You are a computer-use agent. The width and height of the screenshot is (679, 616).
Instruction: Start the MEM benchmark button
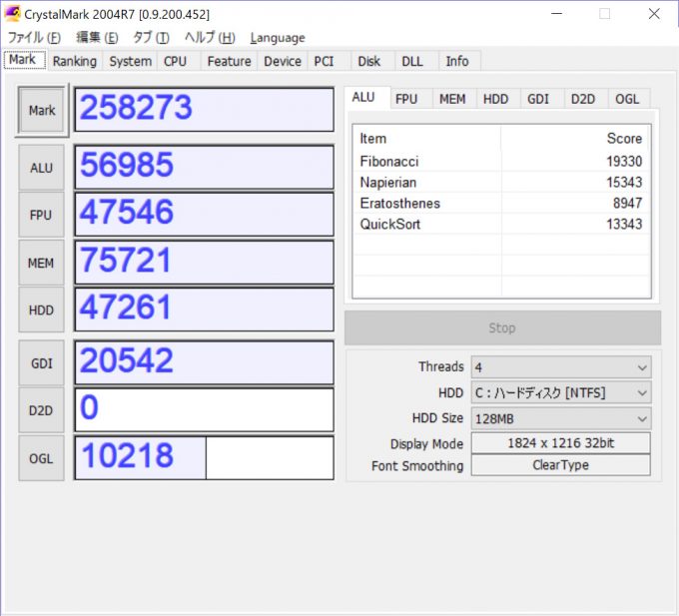pos(42,263)
